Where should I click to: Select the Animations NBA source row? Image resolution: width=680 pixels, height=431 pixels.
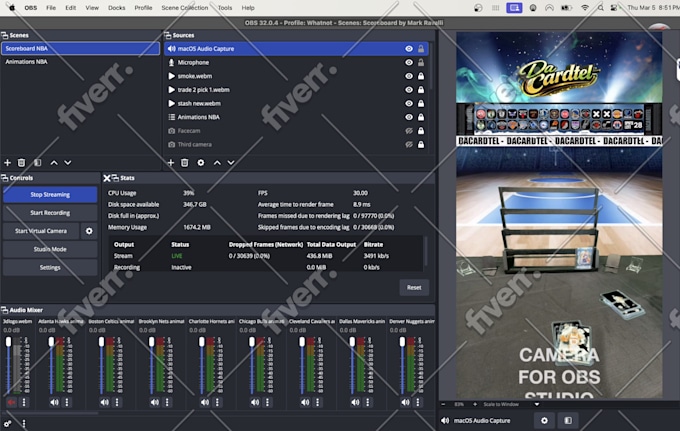pos(296,117)
